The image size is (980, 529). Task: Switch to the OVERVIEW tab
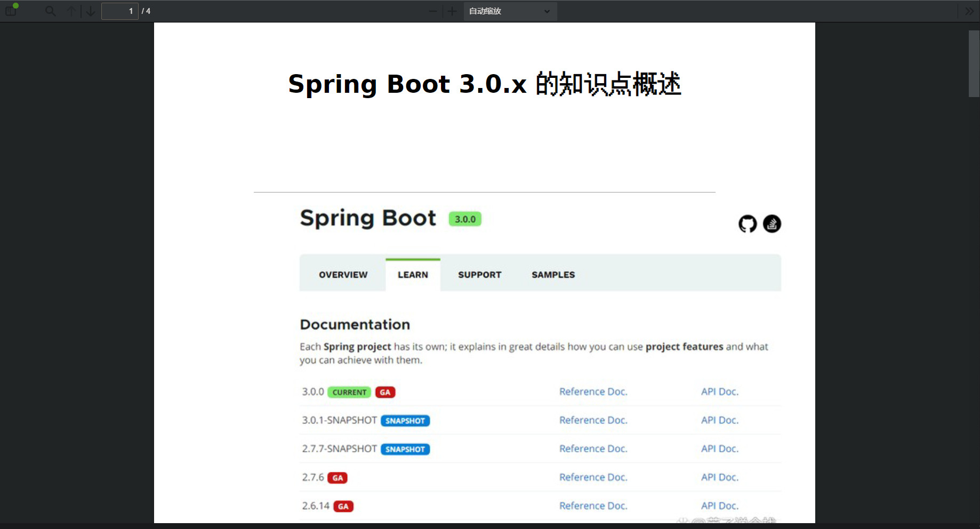tap(343, 275)
